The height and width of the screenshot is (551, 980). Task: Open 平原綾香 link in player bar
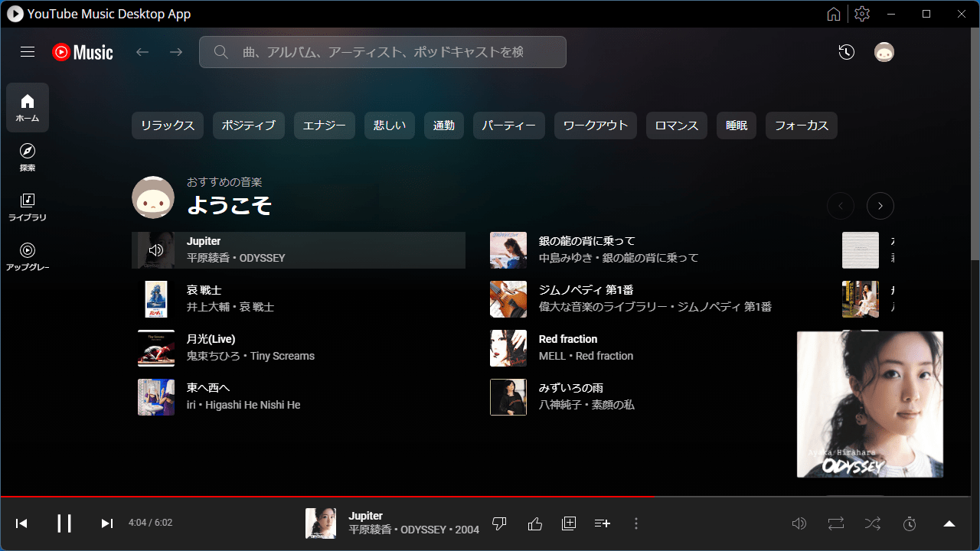[x=370, y=530]
